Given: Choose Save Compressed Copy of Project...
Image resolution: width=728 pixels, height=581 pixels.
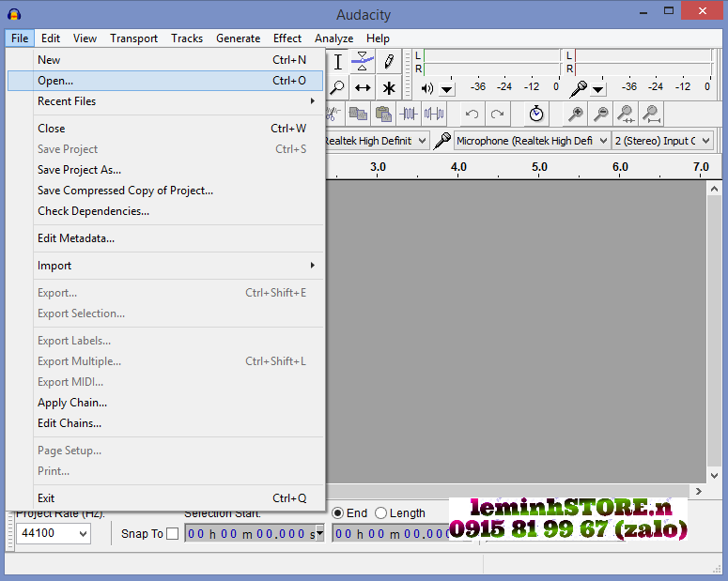Looking at the screenshot, I should click(x=165, y=191).
